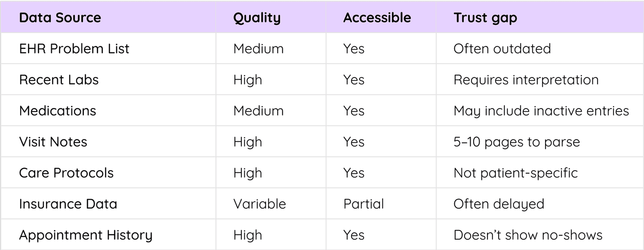Click the Not patient-specific cell

tap(516, 173)
